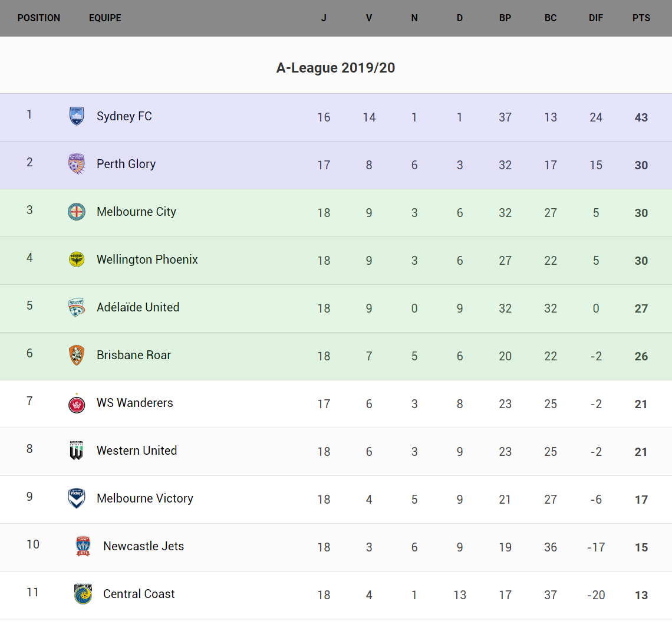Viewport: 672px width, 624px height.
Task: Sort table by PTS column header
Action: pyautogui.click(x=641, y=18)
